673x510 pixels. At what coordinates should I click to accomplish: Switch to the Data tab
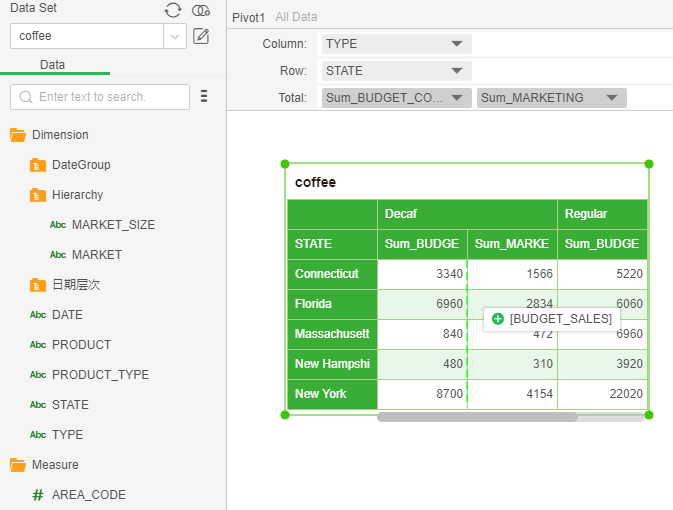point(53,64)
